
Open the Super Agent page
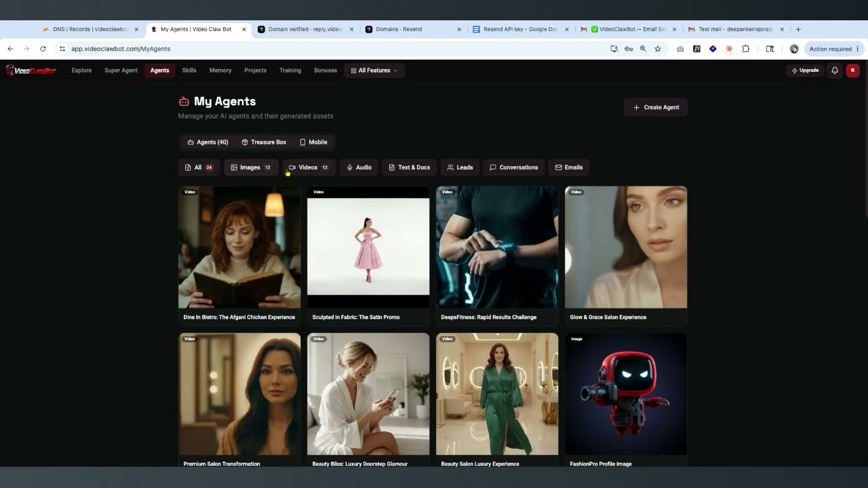click(121, 70)
